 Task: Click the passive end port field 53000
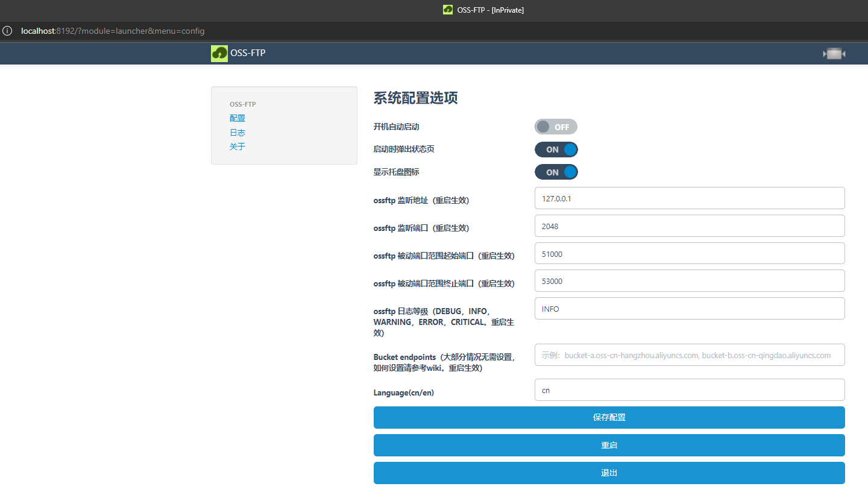coord(689,281)
